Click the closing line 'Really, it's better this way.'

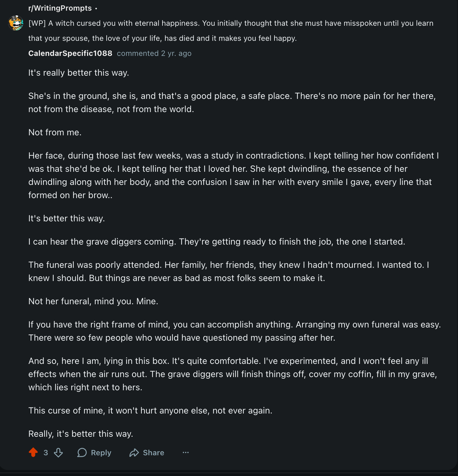81,434
